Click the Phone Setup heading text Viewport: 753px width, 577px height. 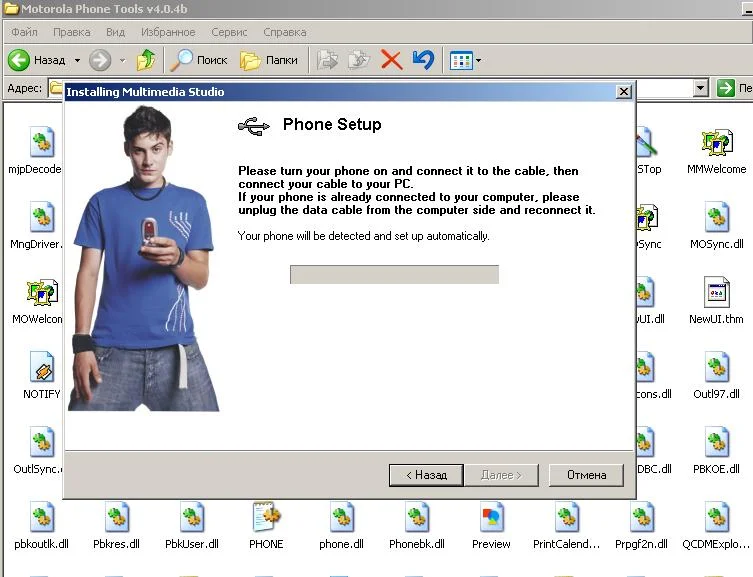[x=332, y=124]
